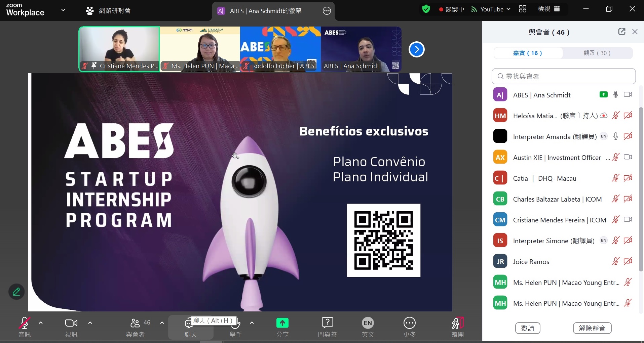Select Cristiane Mendes video thumbnail
The height and width of the screenshot is (343, 644).
point(119,49)
